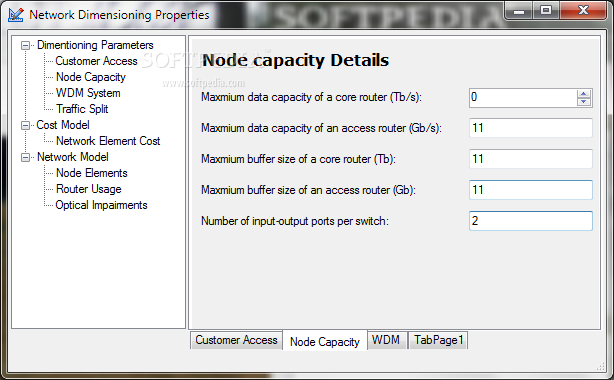Image resolution: width=614 pixels, height=380 pixels.
Task: Switch to the Customer Access tab
Action: pyautogui.click(x=236, y=340)
